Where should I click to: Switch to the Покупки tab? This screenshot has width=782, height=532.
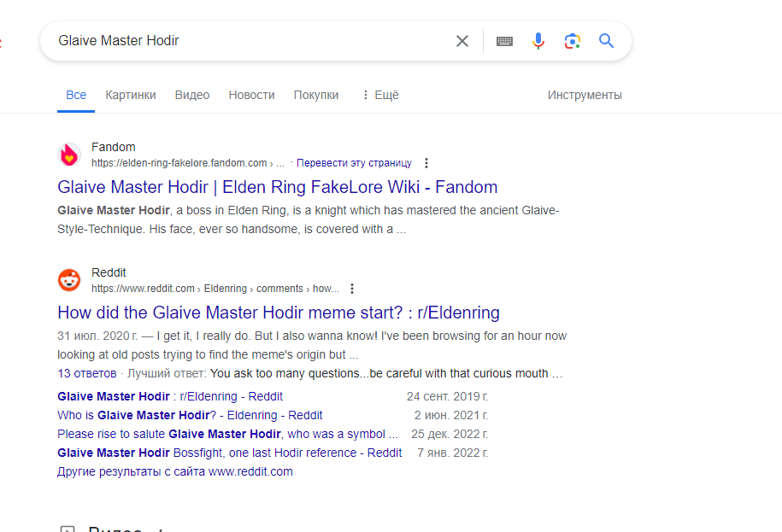(x=316, y=95)
